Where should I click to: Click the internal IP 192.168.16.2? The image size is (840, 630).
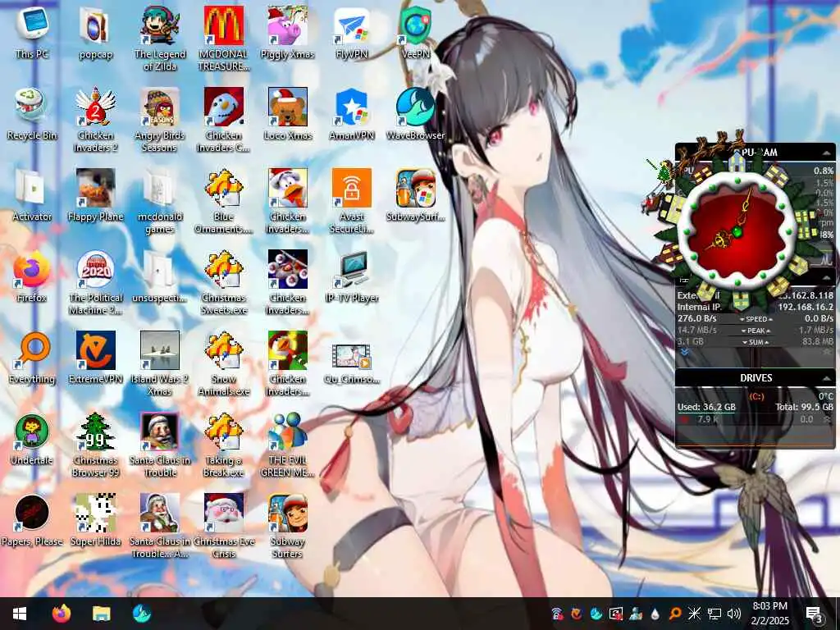coord(806,307)
